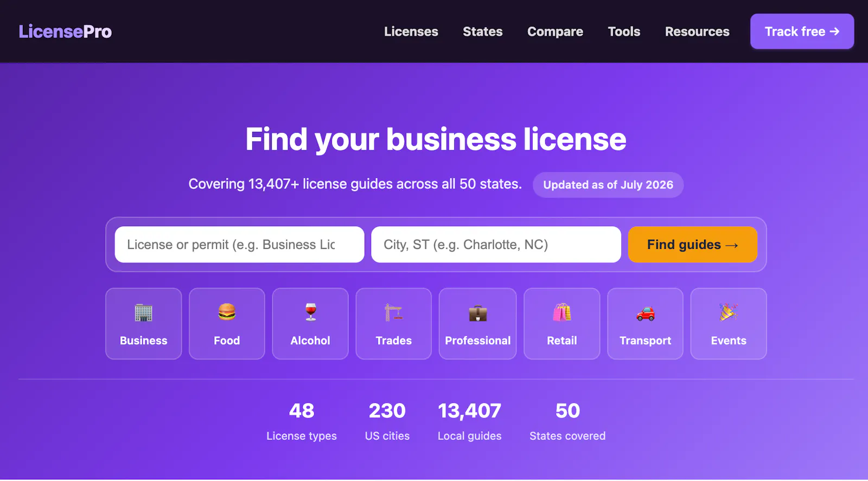Click the '48' License types stat
The height and width of the screenshot is (481, 868).
tap(302, 421)
